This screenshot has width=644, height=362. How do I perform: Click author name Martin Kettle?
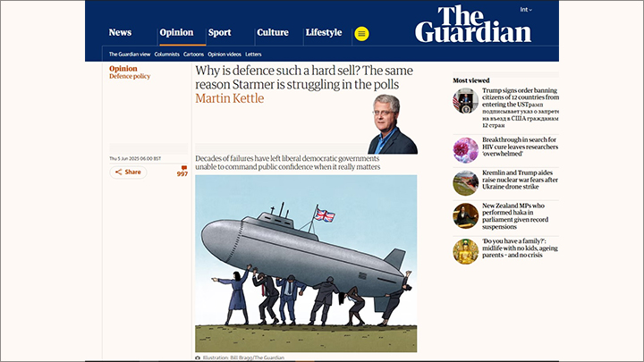230,98
